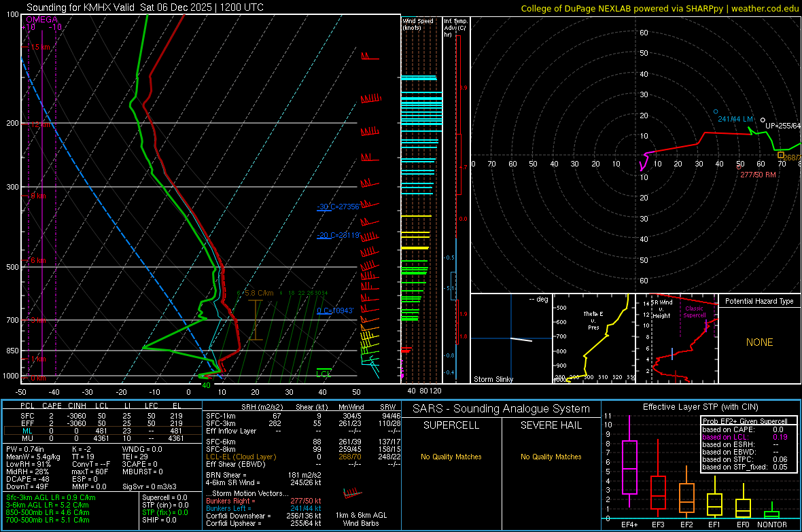This screenshot has width=802, height=532.
Task: Click No Quality Matches under SUPERCELL
Action: pyautogui.click(x=451, y=457)
